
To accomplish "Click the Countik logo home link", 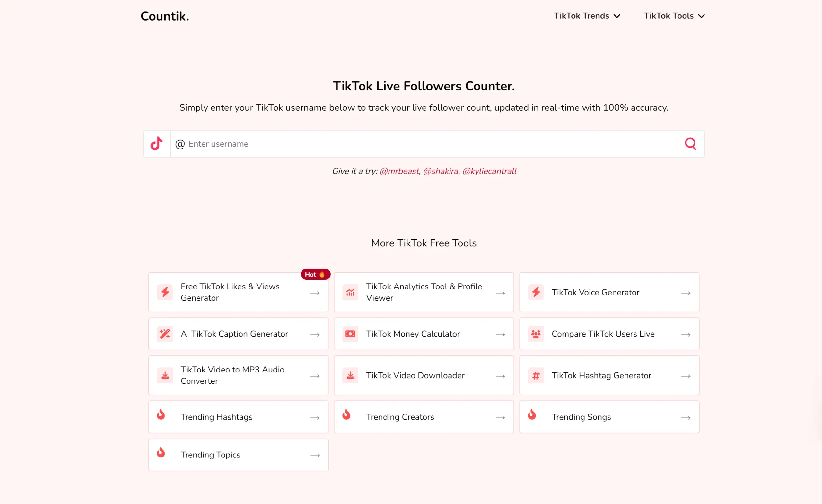I will pyautogui.click(x=165, y=16).
